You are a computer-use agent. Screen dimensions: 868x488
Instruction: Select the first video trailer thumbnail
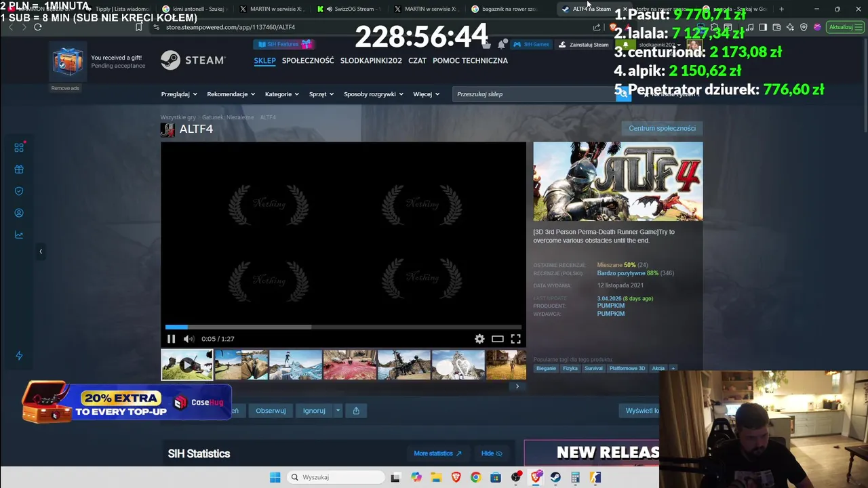pyautogui.click(x=186, y=365)
